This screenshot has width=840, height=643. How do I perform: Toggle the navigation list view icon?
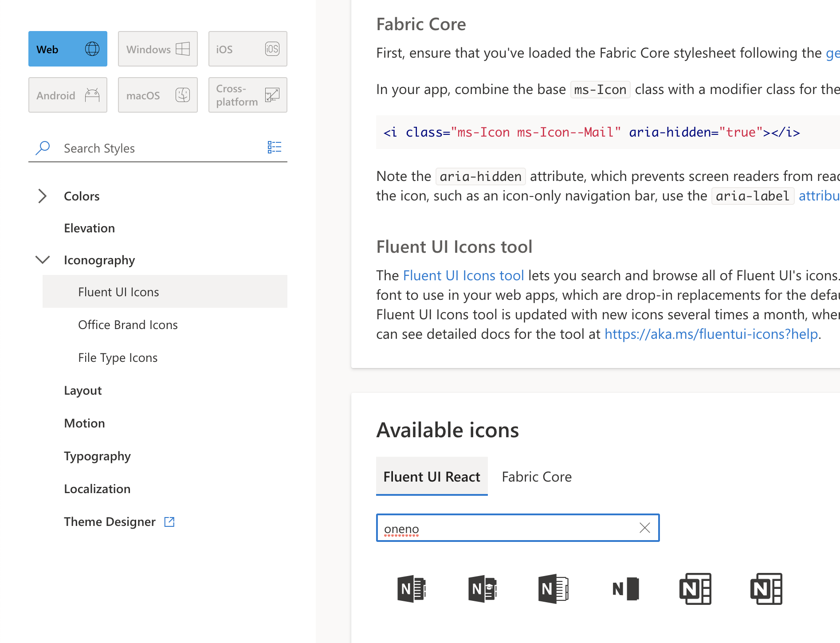pyautogui.click(x=275, y=147)
